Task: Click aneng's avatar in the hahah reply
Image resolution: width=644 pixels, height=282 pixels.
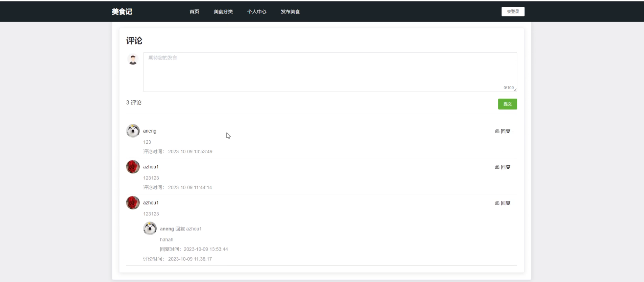Action: (150, 228)
